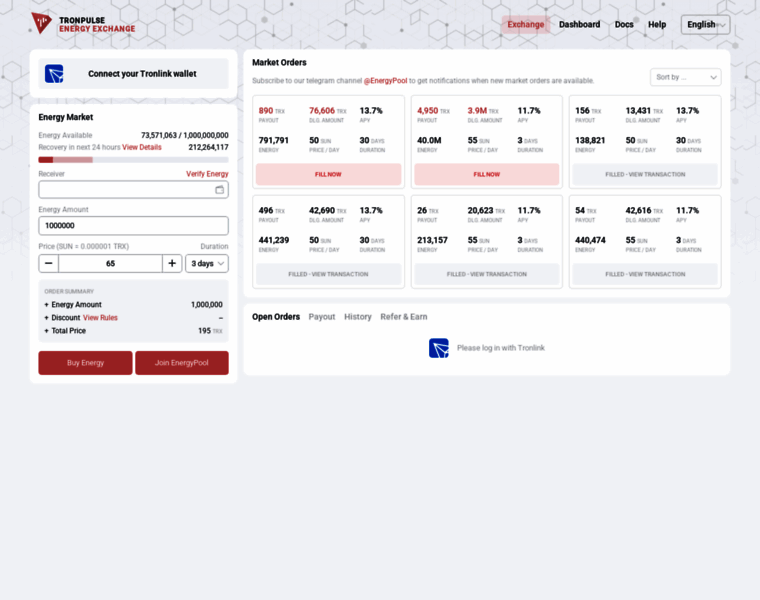Click the 40.0M energy value
760x600 pixels.
point(429,141)
